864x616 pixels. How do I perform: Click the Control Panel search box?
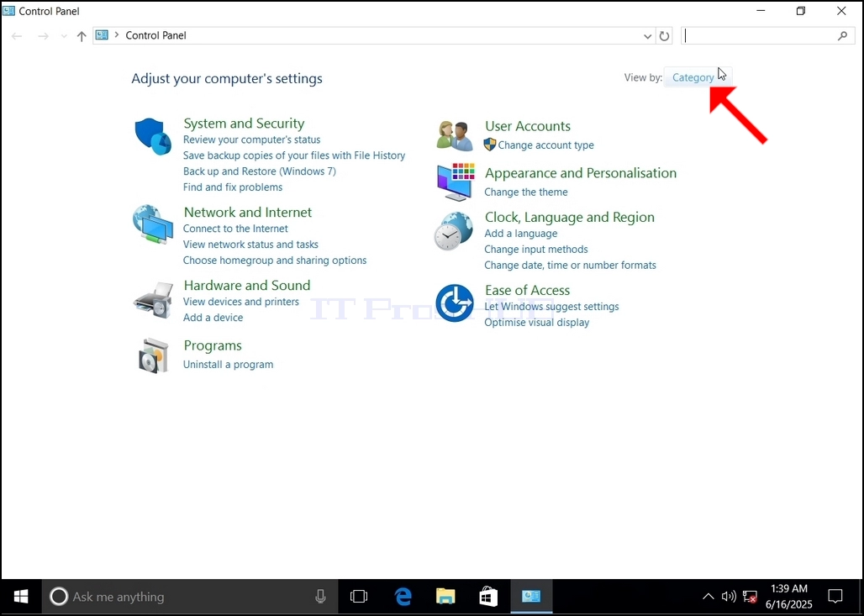click(767, 36)
